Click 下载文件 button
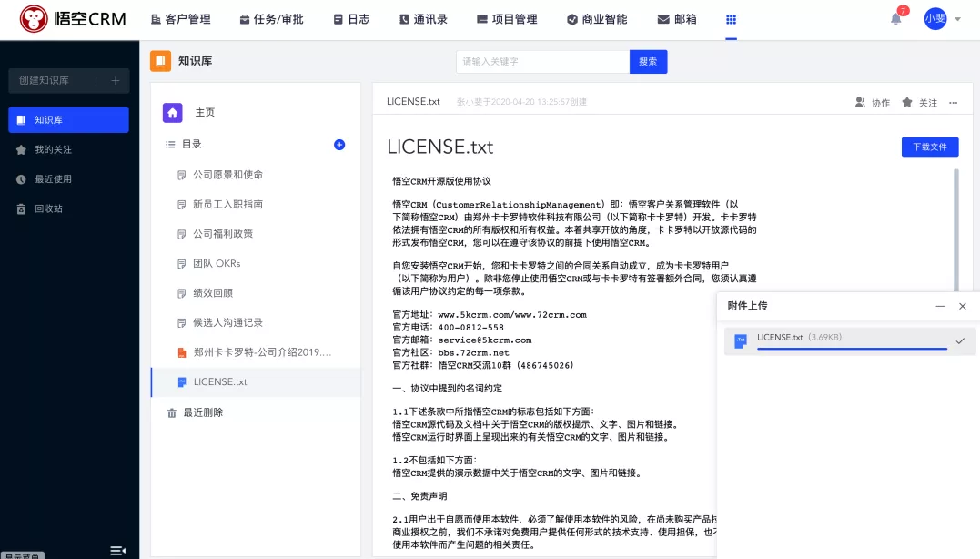Viewport: 980px width, 559px height. (929, 147)
